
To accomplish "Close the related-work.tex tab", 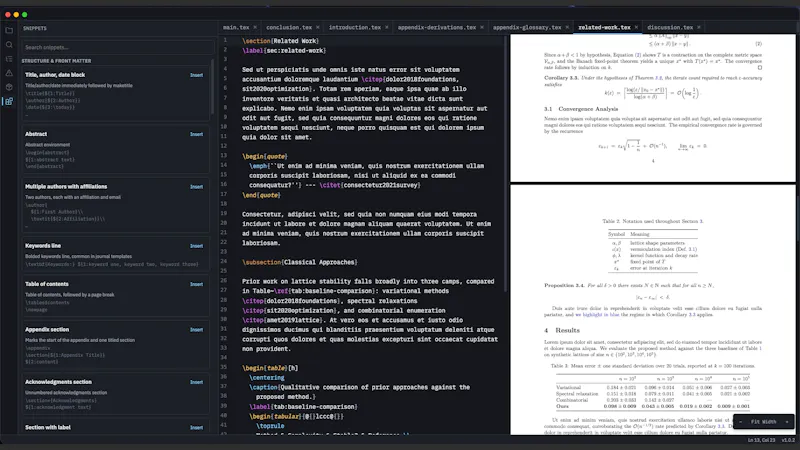I will tap(636, 28).
